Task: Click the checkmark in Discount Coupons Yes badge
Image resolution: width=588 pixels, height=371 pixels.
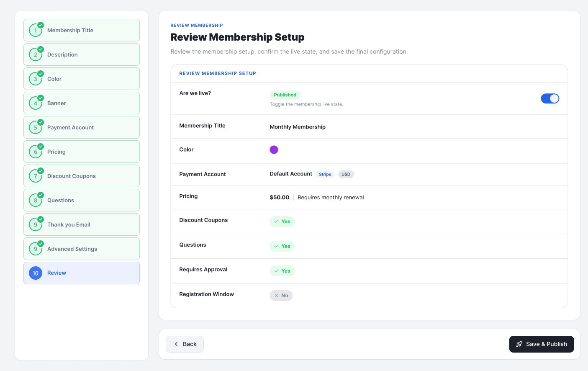Action: pyautogui.click(x=276, y=222)
